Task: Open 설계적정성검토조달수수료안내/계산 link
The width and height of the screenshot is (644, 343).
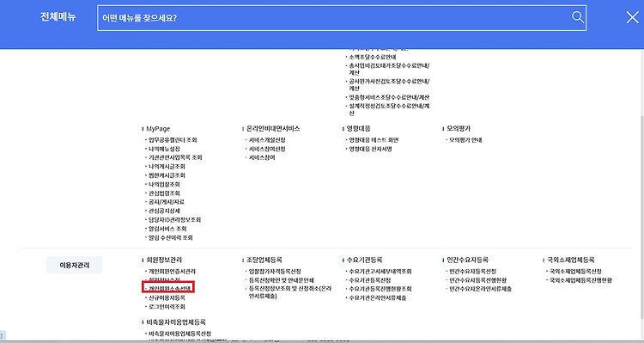Action: coord(389,109)
